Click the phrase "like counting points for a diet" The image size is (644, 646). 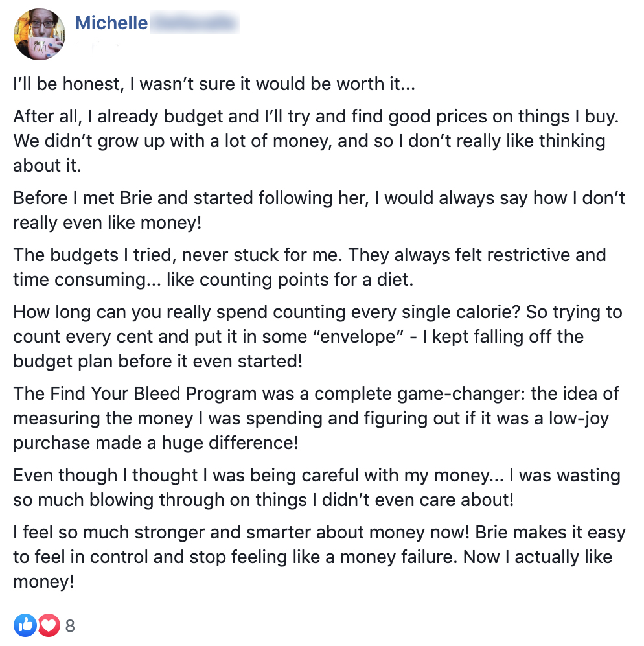coord(290,280)
